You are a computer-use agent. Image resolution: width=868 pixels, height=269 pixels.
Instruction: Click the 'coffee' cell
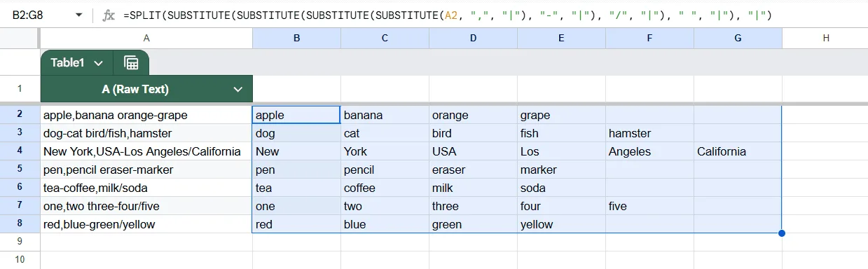pyautogui.click(x=385, y=188)
